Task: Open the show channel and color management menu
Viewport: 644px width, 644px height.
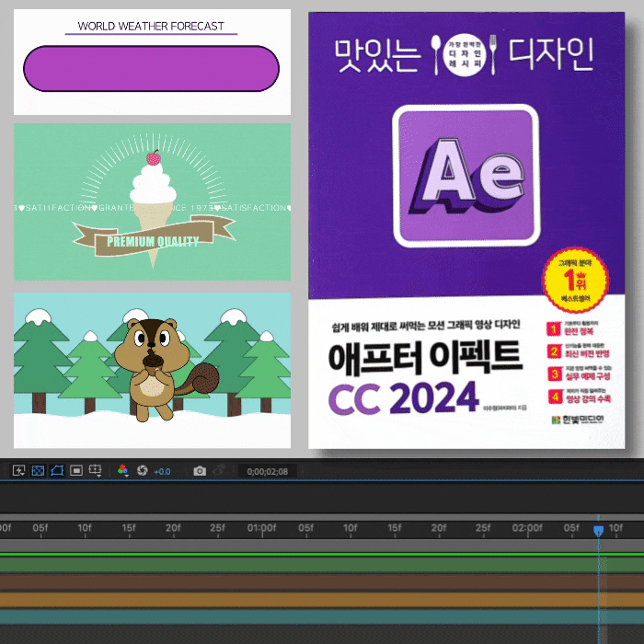Action: click(x=122, y=471)
